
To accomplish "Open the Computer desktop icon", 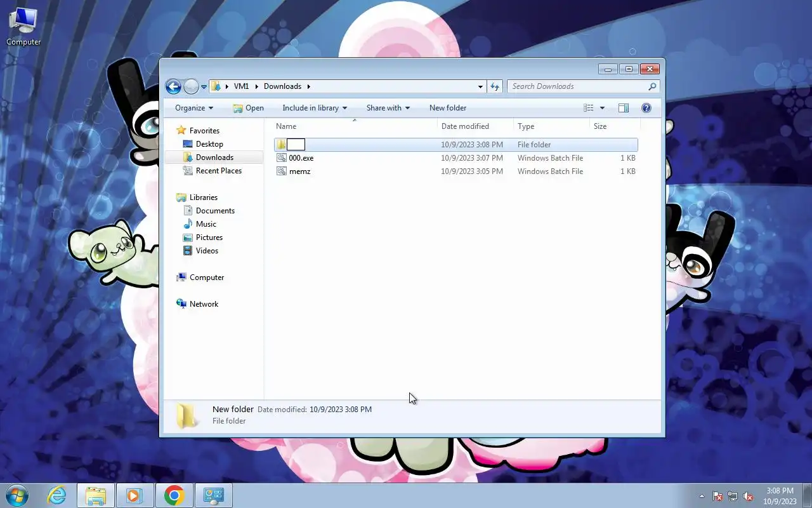I will (x=23, y=26).
